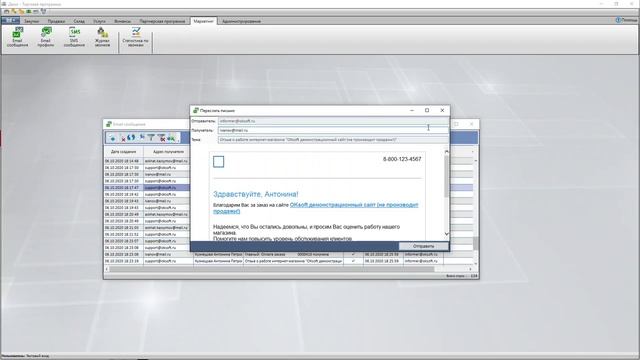Viewport: 640px width, 360px height.
Task: Select the highlighted row dated 06.10.2020 18:17:47
Action: (147, 188)
